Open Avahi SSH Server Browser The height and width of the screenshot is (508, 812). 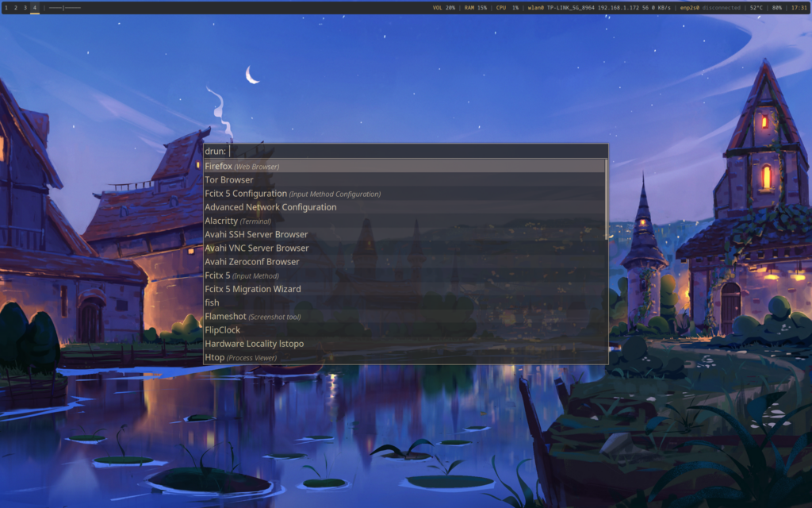coord(256,235)
